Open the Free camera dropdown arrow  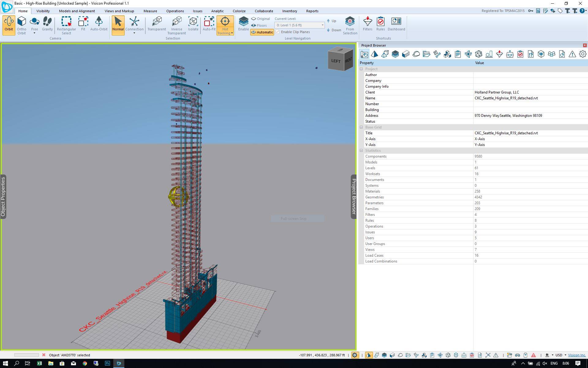click(x=34, y=33)
